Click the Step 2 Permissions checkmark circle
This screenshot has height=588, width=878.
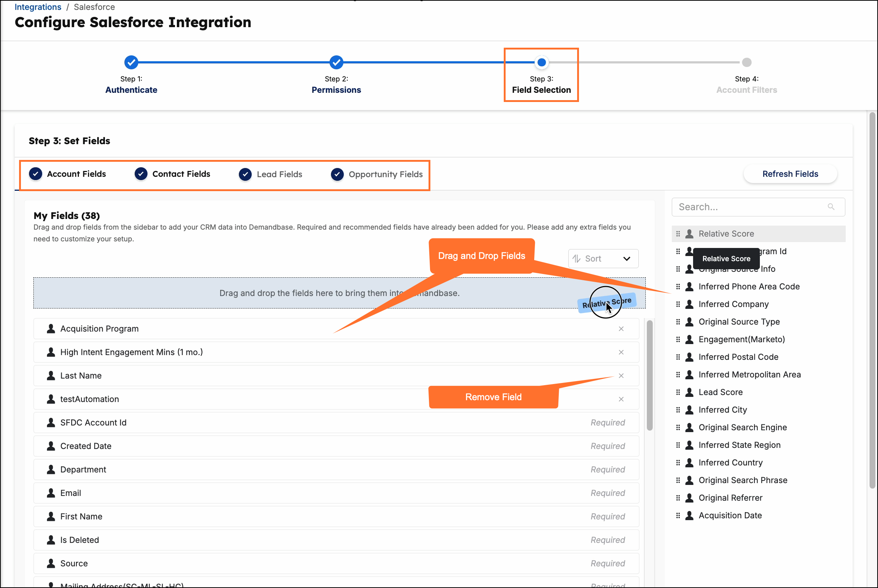click(x=336, y=62)
